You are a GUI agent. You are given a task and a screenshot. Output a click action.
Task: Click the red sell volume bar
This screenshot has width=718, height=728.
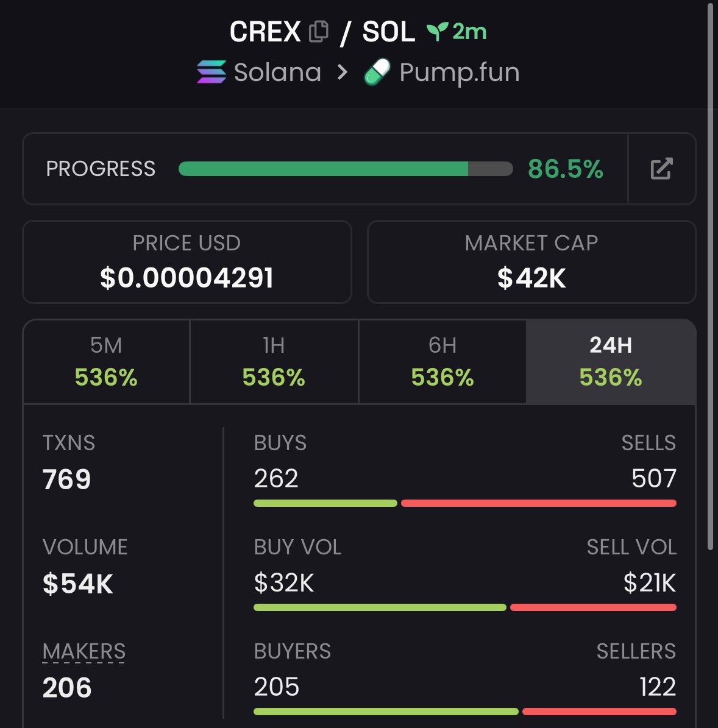click(593, 607)
